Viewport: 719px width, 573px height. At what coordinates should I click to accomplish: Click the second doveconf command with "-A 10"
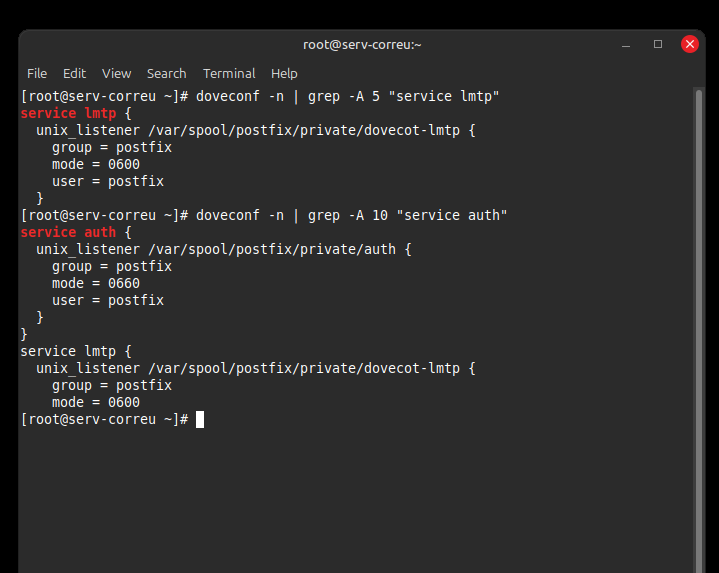[352, 215]
